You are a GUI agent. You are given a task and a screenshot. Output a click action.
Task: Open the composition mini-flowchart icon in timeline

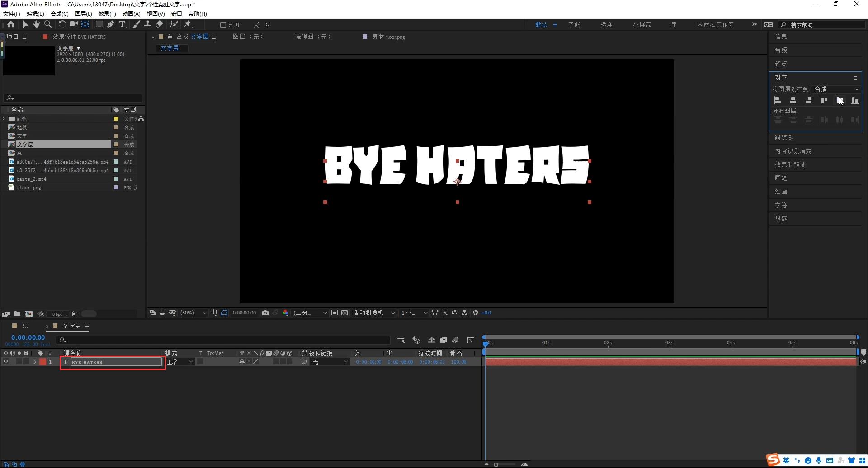click(x=401, y=340)
